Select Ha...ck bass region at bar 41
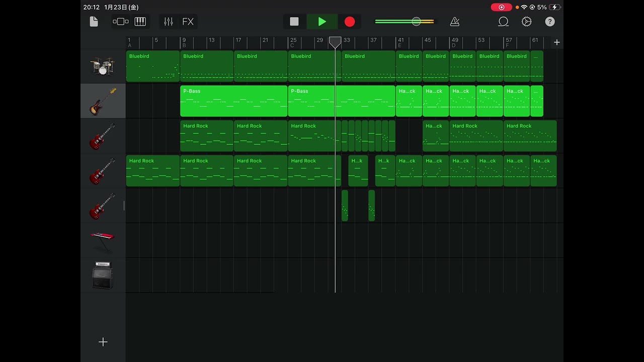Screen dimensions: 644x362 tap(409, 101)
